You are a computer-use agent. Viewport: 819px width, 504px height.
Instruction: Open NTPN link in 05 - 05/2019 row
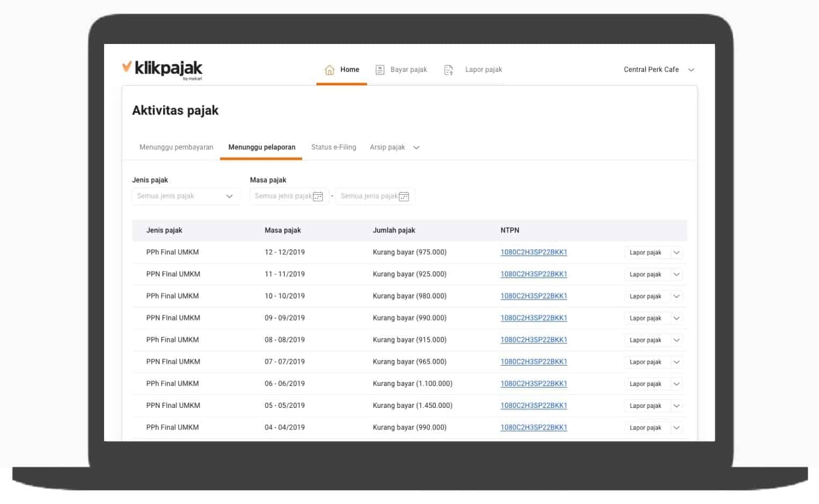[x=534, y=406]
